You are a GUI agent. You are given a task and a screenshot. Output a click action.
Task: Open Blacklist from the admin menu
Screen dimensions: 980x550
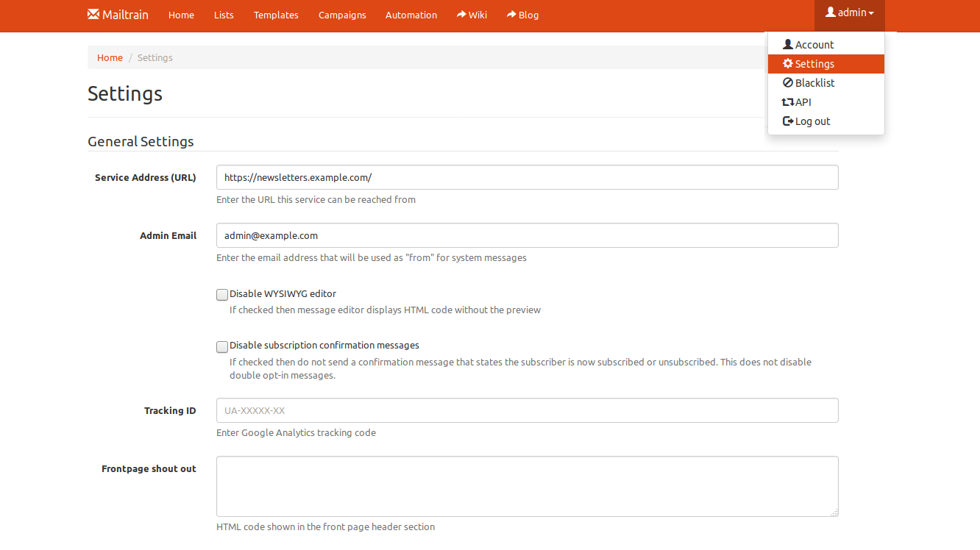825,82
